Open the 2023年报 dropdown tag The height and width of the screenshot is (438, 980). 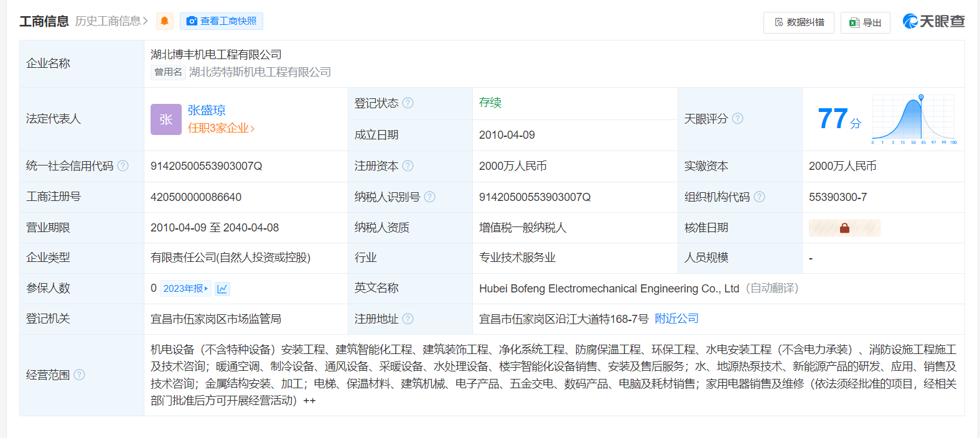(x=186, y=289)
